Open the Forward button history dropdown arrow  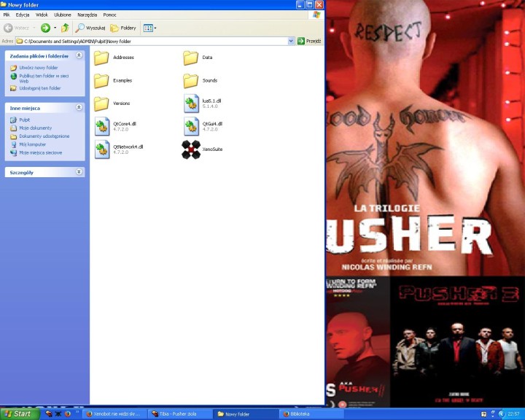click(55, 28)
